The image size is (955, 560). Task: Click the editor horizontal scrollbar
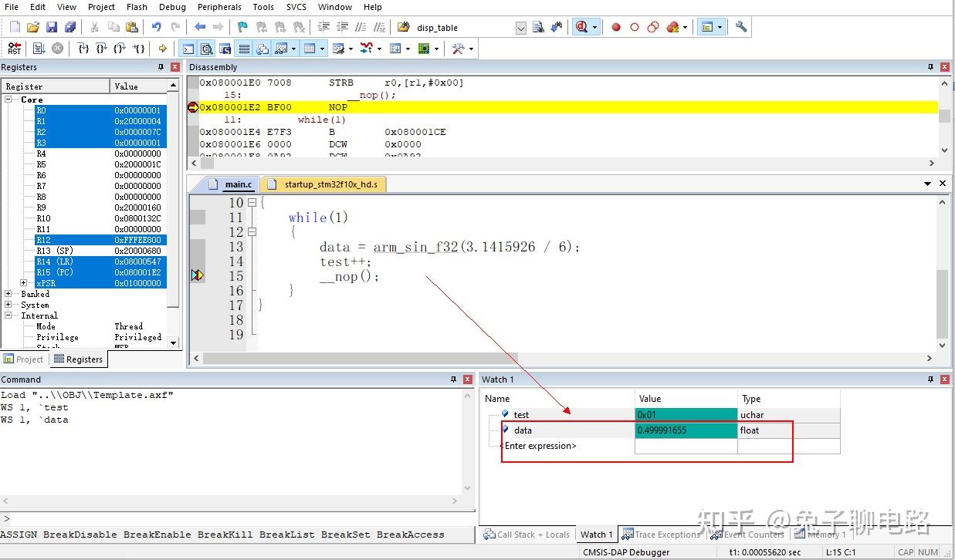point(564,358)
